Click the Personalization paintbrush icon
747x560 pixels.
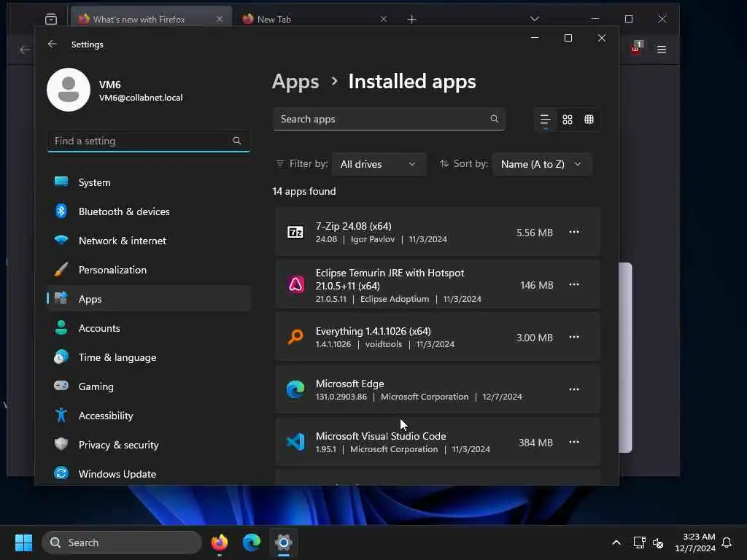coord(61,269)
